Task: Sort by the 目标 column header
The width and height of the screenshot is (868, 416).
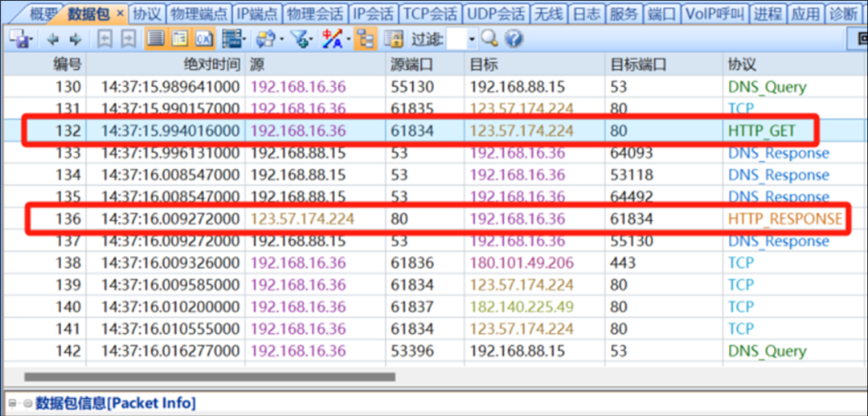Action: point(534,64)
